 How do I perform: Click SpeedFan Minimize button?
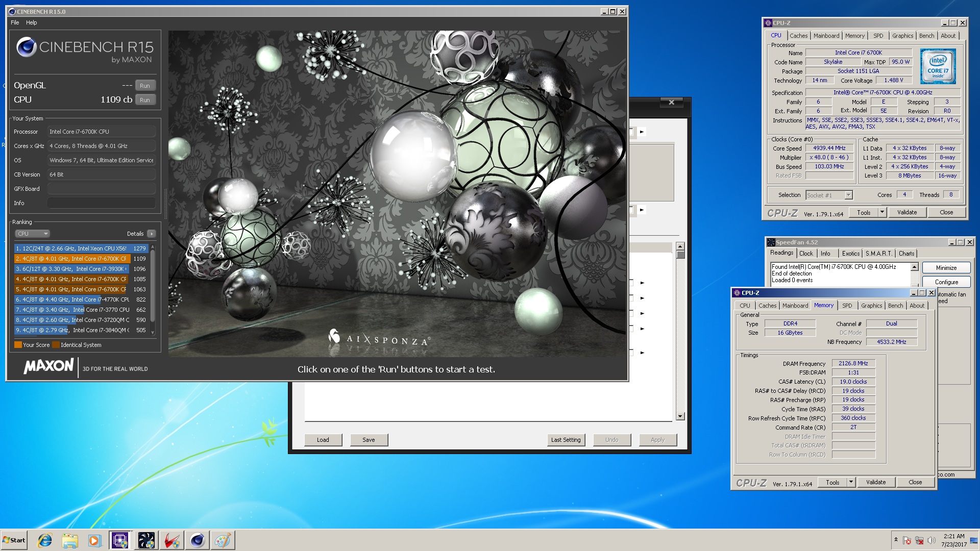tap(946, 268)
